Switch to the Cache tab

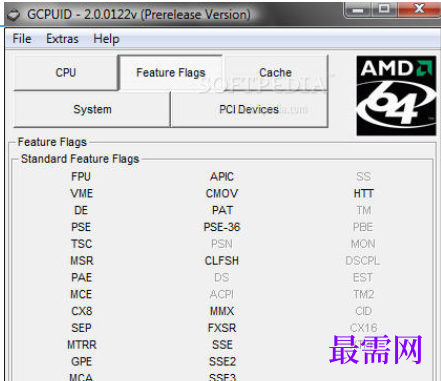tap(275, 73)
